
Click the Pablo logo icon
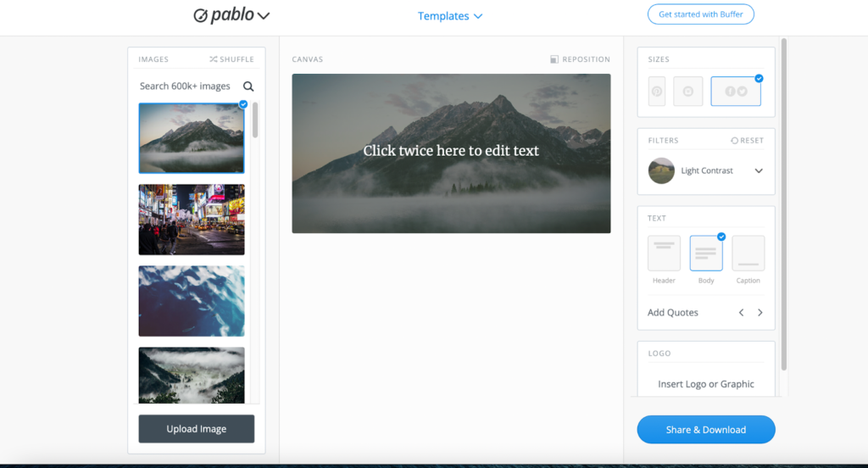201,15
